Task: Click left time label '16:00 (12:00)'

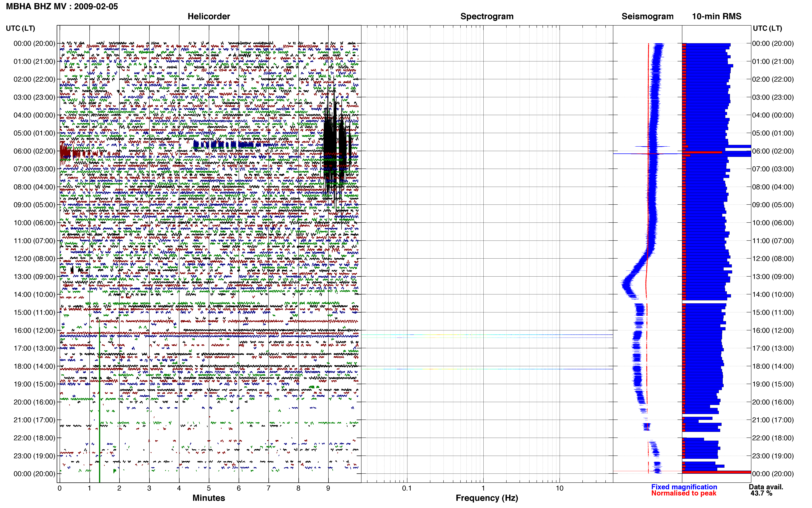Action: pos(34,331)
